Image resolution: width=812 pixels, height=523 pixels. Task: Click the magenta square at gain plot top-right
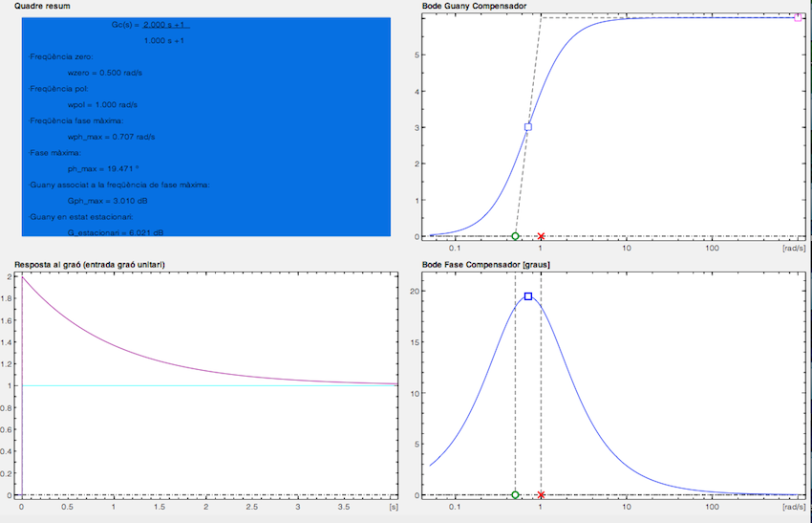tap(798, 17)
